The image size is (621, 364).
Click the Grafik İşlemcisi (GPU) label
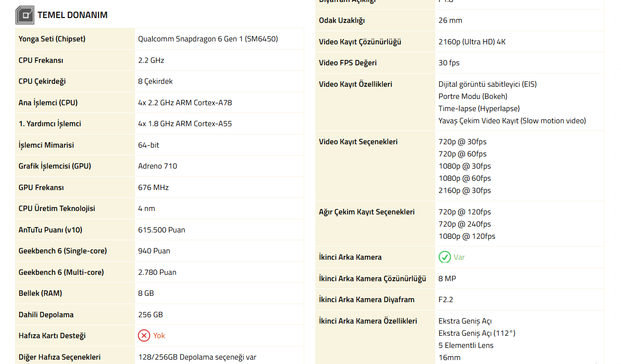(55, 166)
